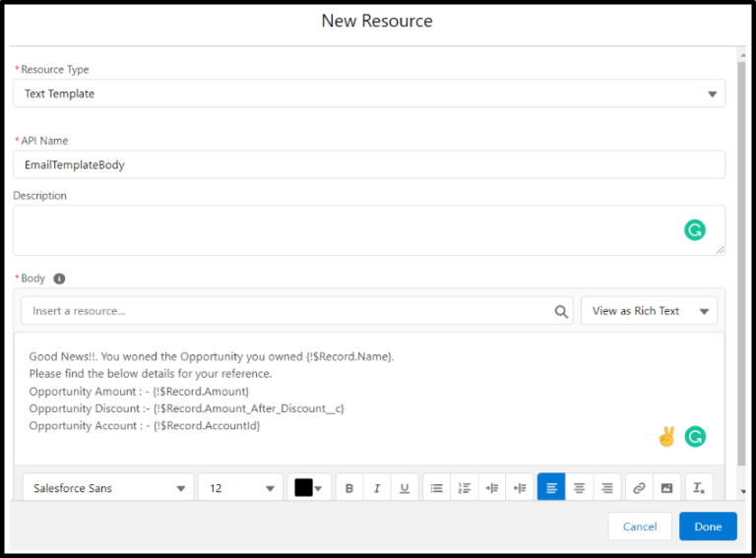Toggle bold formatting in the Body toolbar
The height and width of the screenshot is (558, 756).
(349, 488)
